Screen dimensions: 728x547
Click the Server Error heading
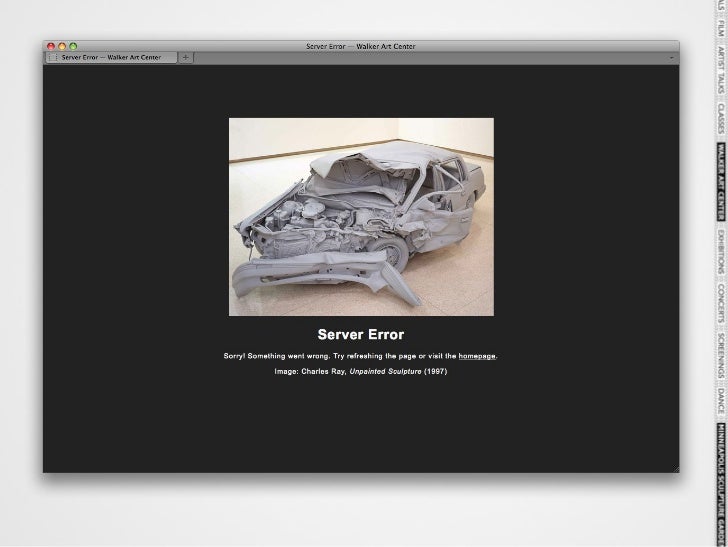pos(361,334)
